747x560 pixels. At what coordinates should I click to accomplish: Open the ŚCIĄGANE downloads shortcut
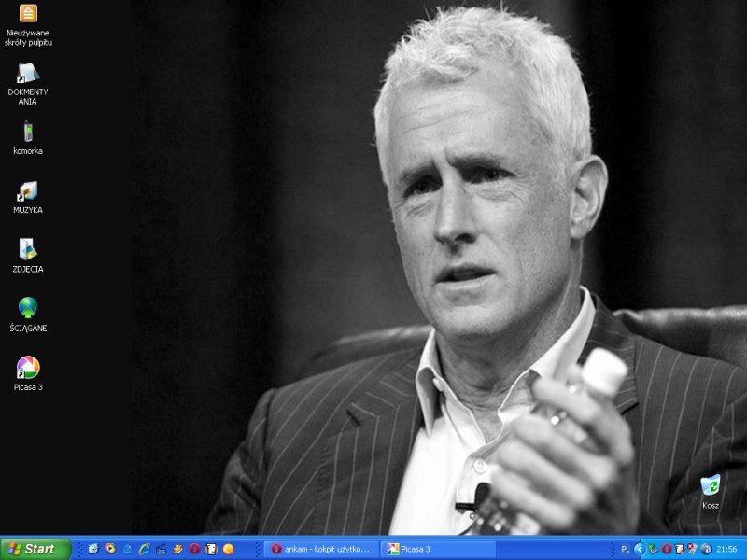28,309
